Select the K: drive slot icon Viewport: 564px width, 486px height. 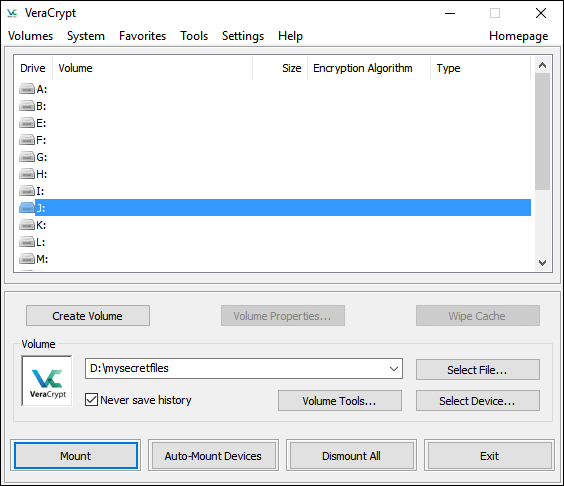(x=27, y=225)
